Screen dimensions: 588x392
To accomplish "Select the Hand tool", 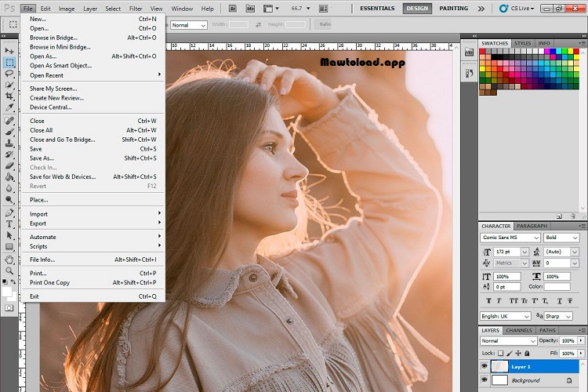I will [9, 260].
